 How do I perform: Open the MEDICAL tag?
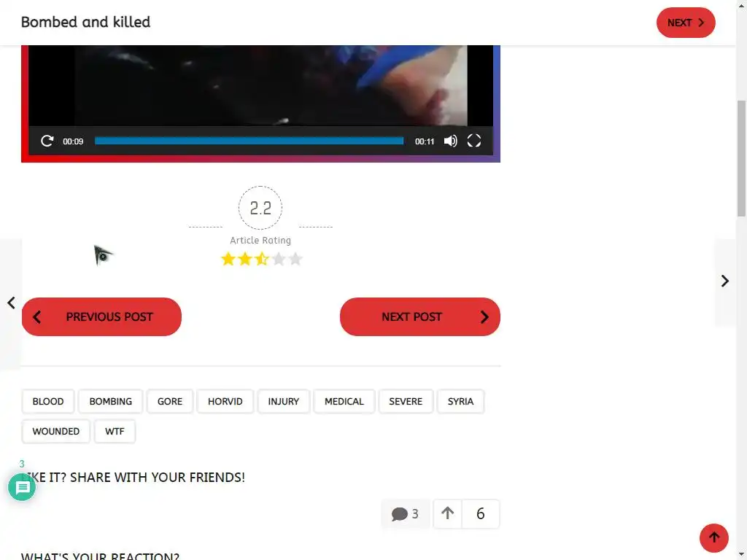click(344, 402)
